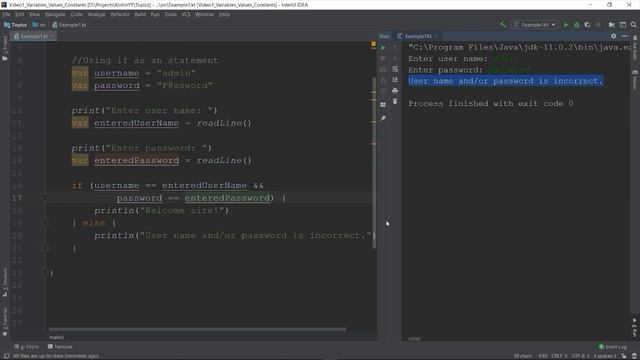Click the Restore Layout icon in the Run panel
The height and width of the screenshot is (360, 640).
coord(383,104)
